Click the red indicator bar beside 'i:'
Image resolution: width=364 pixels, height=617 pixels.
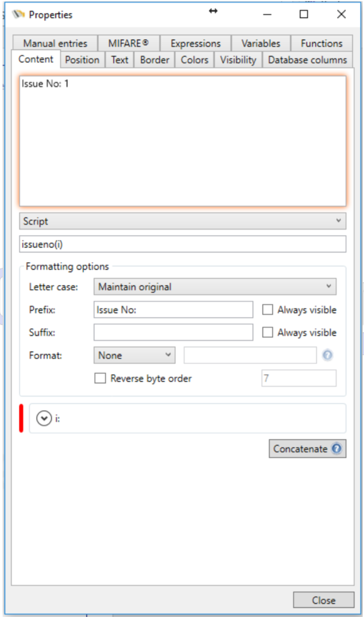coord(21,418)
